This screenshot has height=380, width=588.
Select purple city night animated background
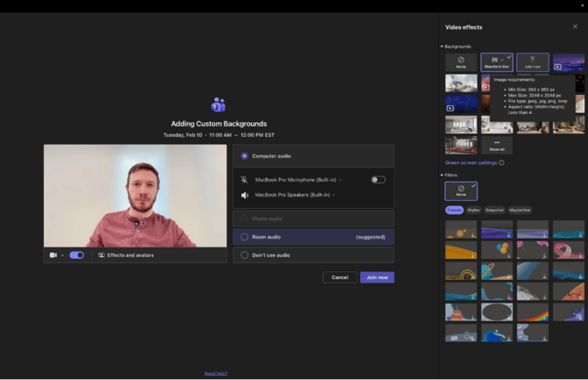[x=569, y=62]
